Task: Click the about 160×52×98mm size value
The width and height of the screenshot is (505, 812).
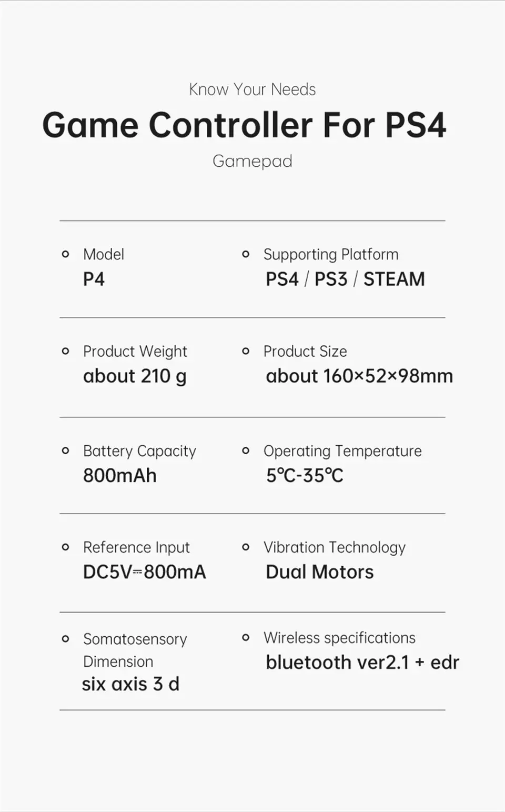Action: (359, 376)
